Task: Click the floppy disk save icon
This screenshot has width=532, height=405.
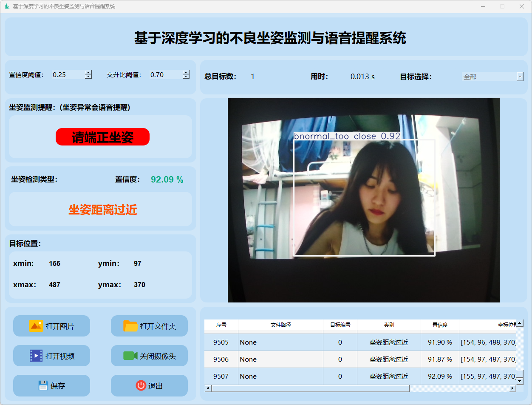Action: coord(43,385)
